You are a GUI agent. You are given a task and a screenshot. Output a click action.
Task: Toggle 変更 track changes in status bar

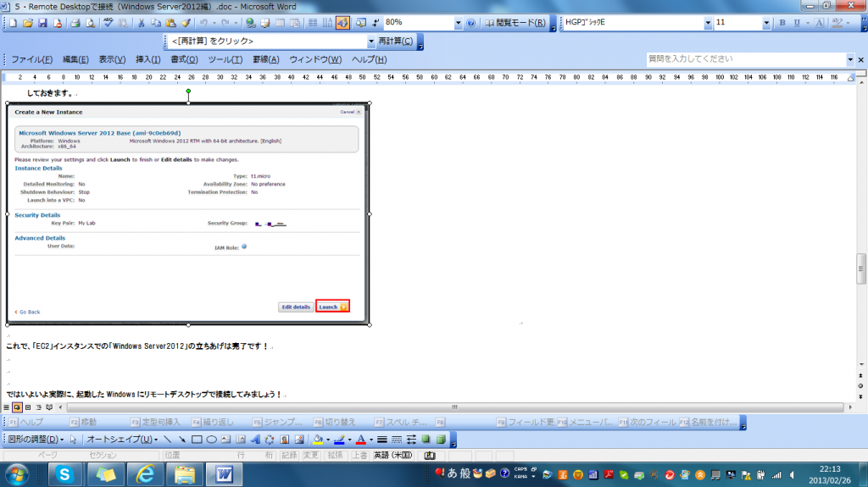[310, 456]
